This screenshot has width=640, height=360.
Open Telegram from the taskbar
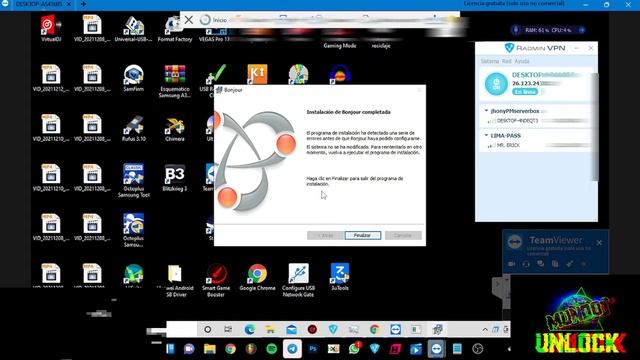[292, 349]
